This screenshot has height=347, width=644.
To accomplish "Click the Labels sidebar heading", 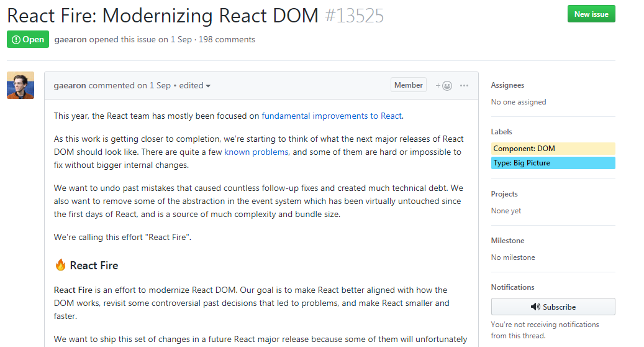I will [501, 132].
